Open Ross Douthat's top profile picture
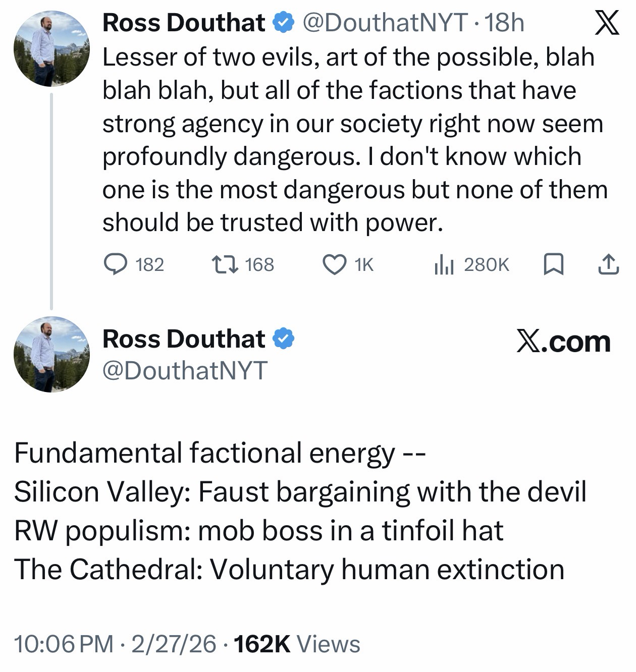This screenshot has width=636, height=672. [x=51, y=49]
